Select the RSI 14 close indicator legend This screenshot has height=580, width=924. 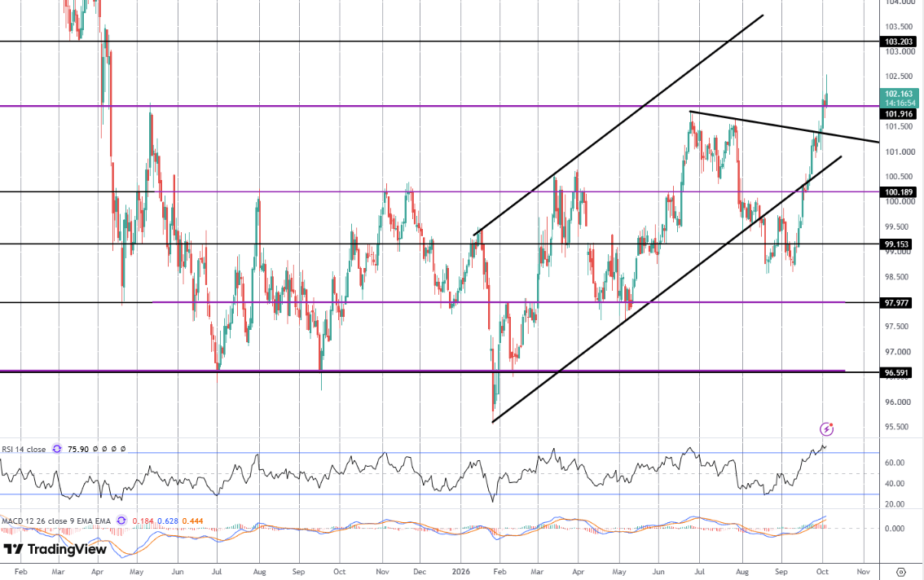pyautogui.click(x=24, y=449)
